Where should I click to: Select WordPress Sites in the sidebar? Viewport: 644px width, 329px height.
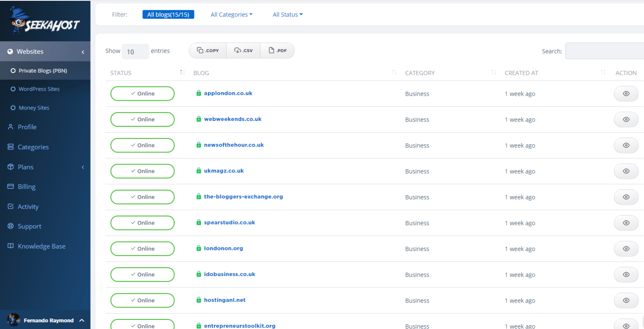coord(39,89)
